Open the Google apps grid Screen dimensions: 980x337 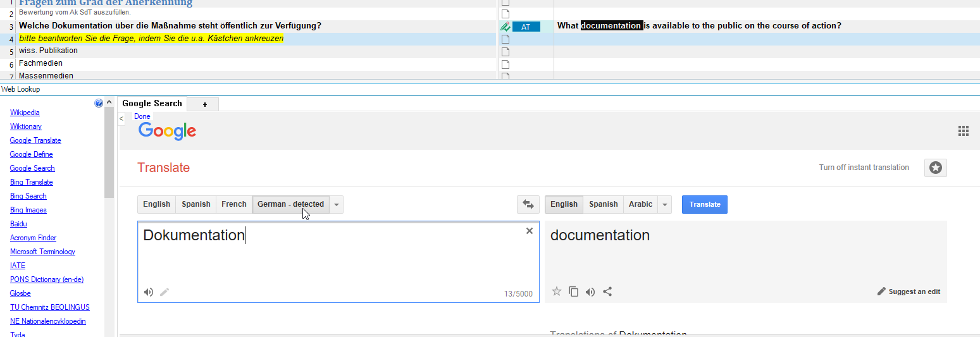tap(964, 131)
